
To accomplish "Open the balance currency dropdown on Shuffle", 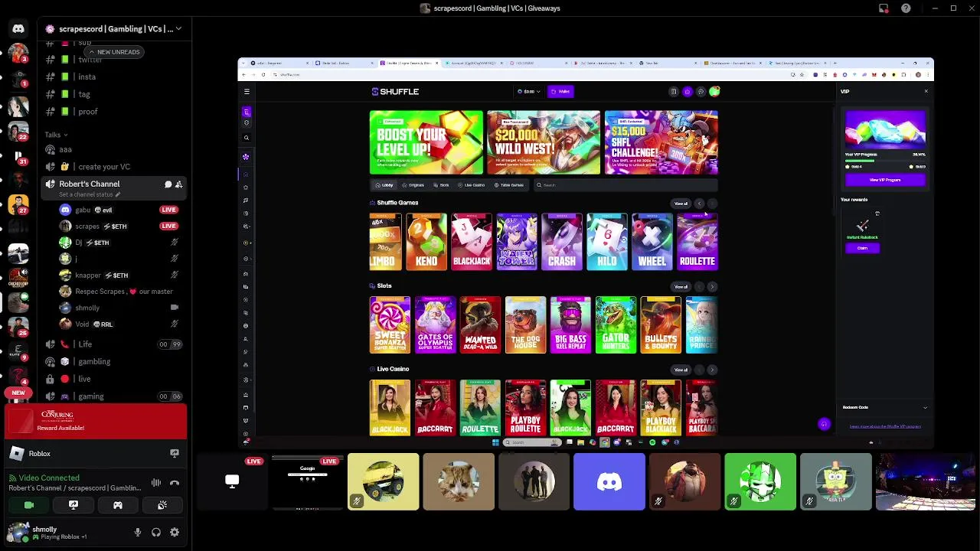I will coord(528,92).
